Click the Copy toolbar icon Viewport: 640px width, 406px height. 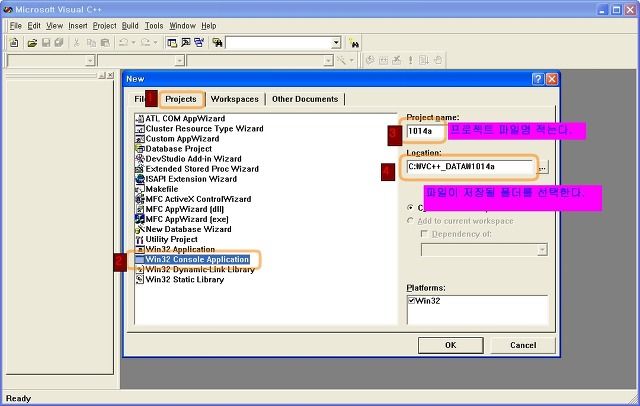(x=91, y=42)
